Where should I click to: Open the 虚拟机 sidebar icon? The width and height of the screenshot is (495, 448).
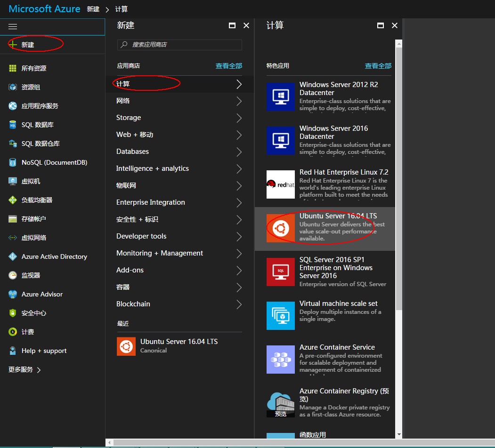(13, 181)
